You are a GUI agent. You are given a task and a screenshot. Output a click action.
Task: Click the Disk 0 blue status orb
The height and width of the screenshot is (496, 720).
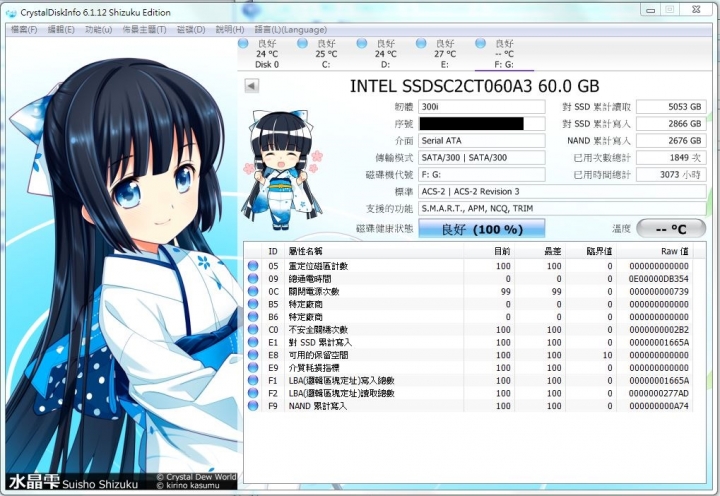point(243,44)
